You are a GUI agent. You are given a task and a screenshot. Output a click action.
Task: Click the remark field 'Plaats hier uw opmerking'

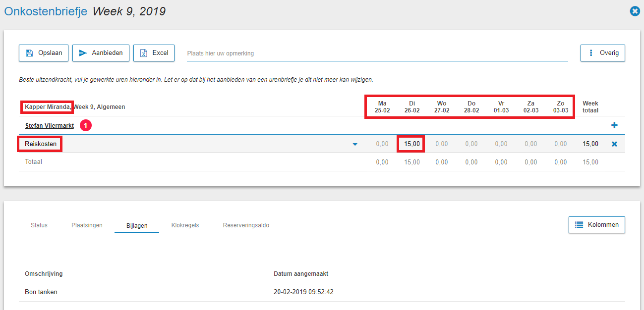tap(377, 53)
